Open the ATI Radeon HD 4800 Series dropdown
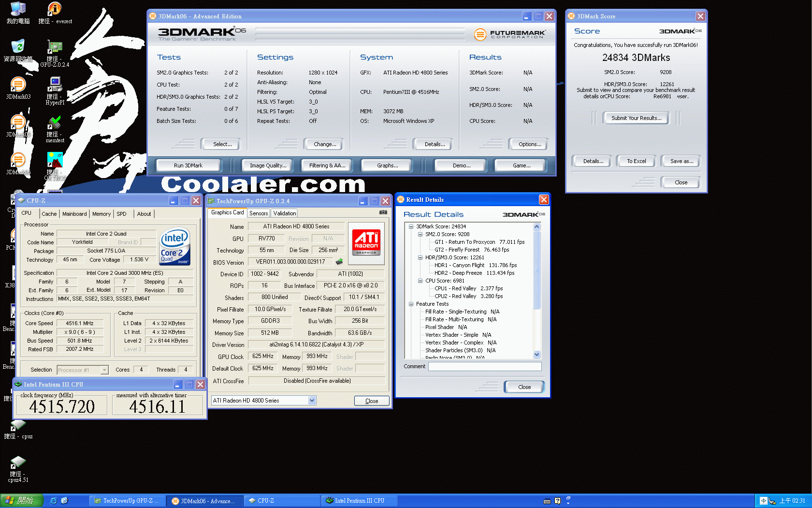 click(312, 401)
